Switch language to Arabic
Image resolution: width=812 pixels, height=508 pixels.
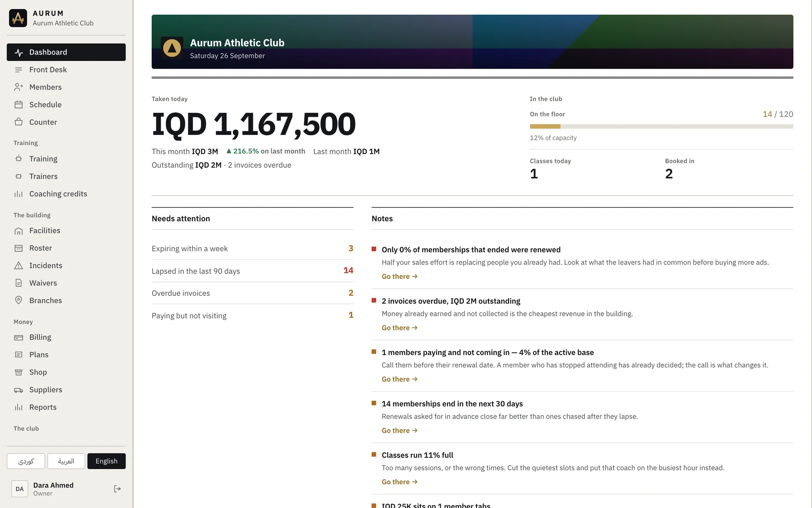66,461
